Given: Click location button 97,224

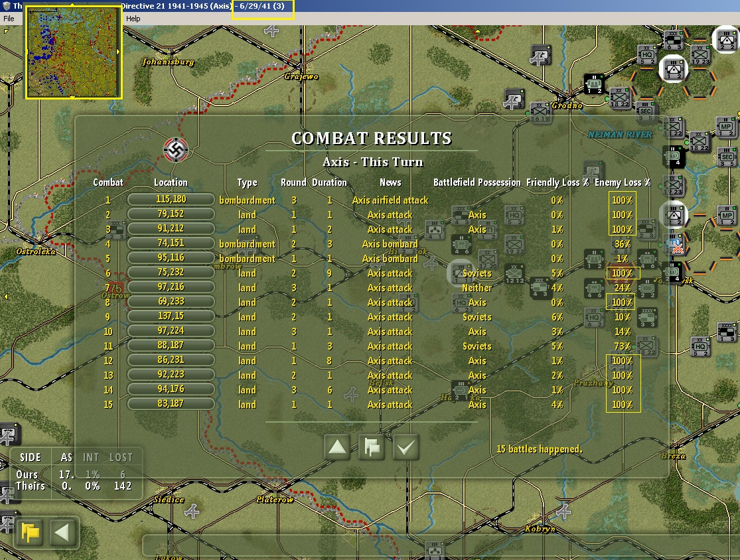Looking at the screenshot, I should [171, 331].
